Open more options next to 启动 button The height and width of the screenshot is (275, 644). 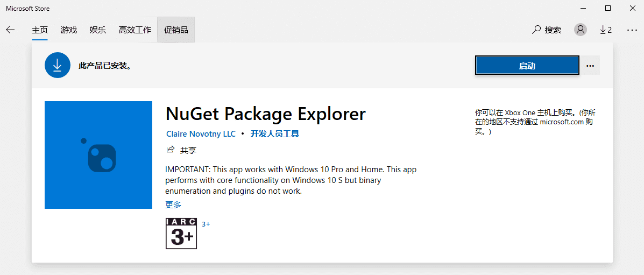pyautogui.click(x=590, y=66)
